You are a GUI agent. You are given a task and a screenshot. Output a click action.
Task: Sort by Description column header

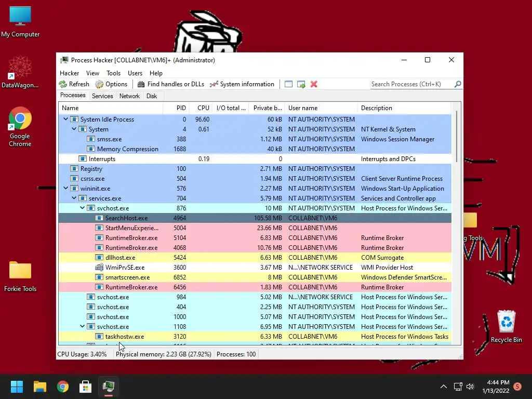(404, 108)
